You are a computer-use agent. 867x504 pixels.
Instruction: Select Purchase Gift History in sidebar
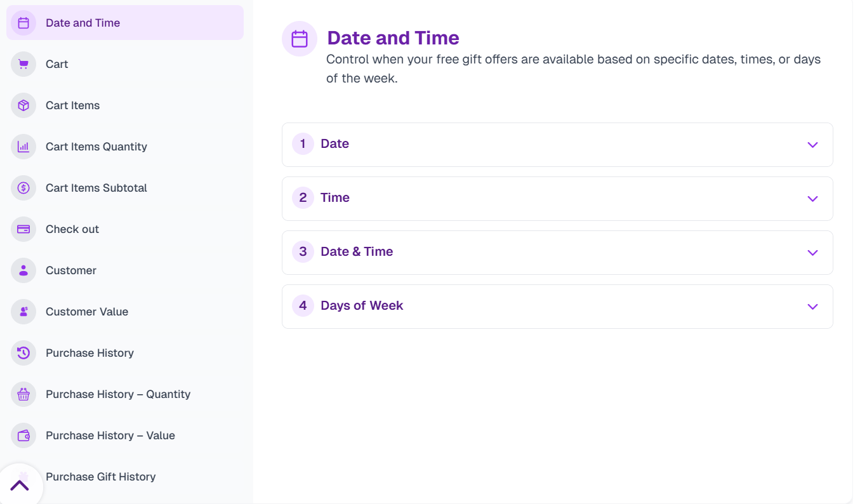pyautogui.click(x=100, y=477)
